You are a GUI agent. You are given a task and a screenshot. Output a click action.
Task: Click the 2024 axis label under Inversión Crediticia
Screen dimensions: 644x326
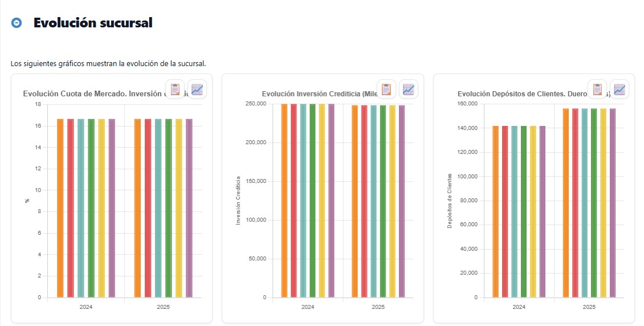click(x=308, y=307)
